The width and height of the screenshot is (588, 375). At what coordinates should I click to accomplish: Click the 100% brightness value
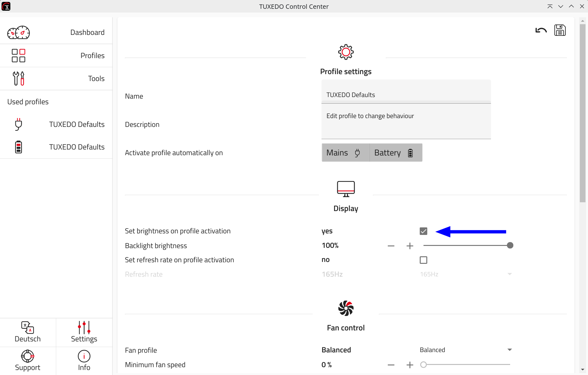(330, 245)
